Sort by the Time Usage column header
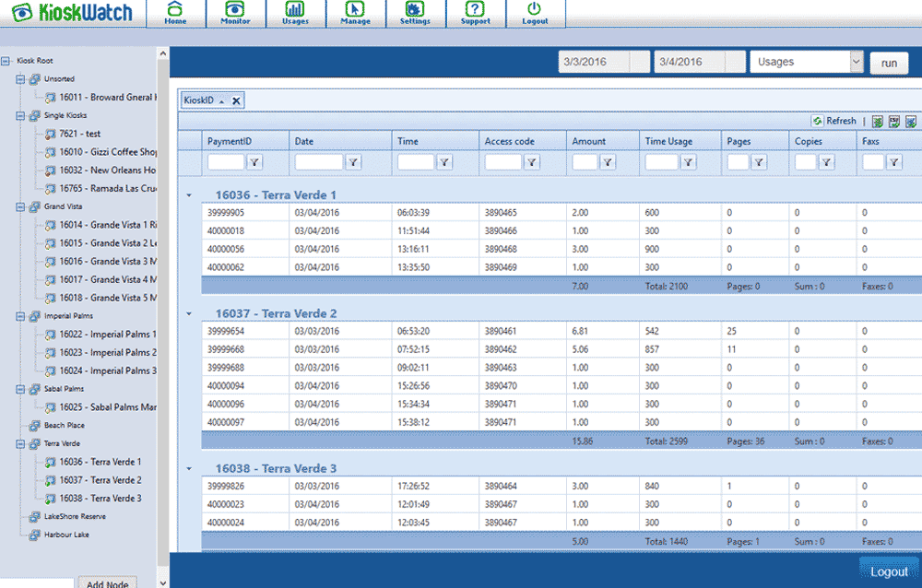The height and width of the screenshot is (588, 922). 668,141
